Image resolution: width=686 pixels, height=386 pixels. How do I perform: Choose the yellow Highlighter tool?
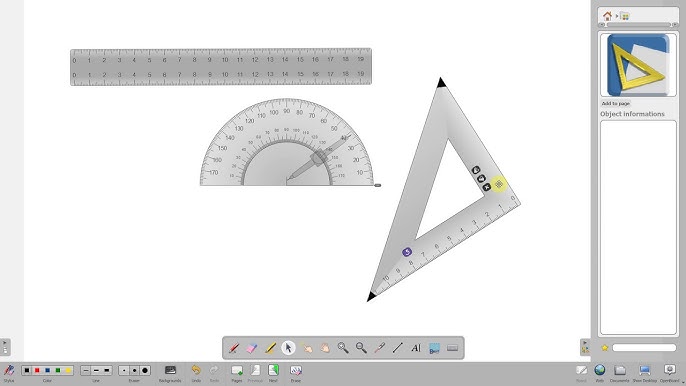click(270, 348)
